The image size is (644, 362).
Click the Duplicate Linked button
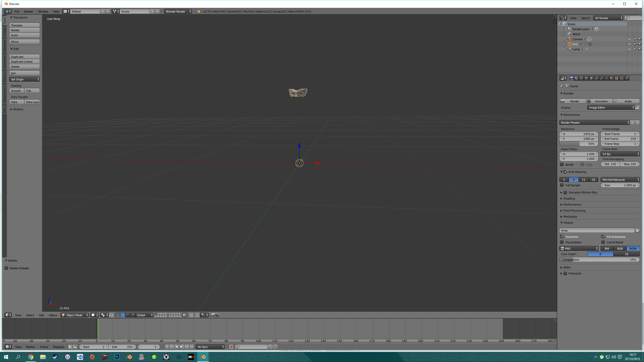(x=24, y=62)
